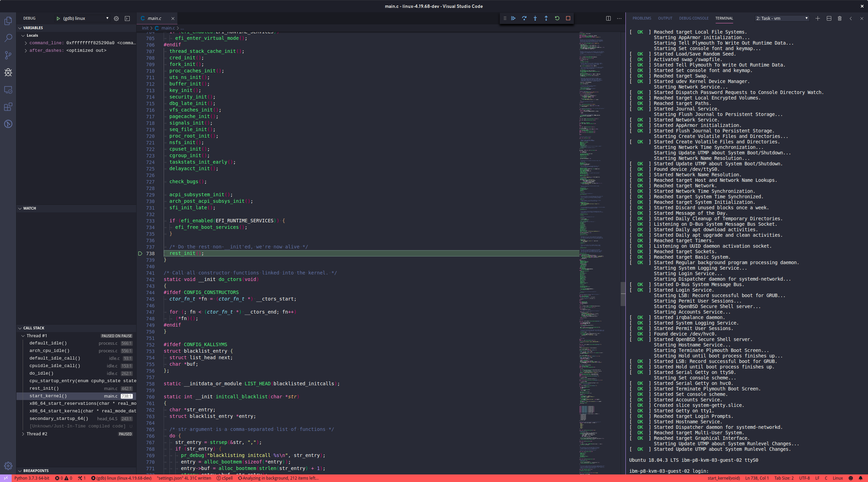Click the editor vertical scrollbar thumb

(623, 294)
